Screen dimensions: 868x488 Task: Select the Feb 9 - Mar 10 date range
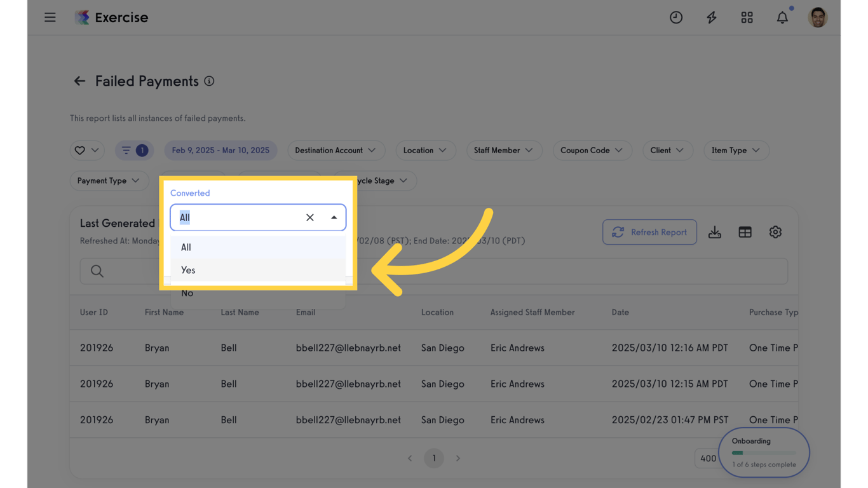220,151
